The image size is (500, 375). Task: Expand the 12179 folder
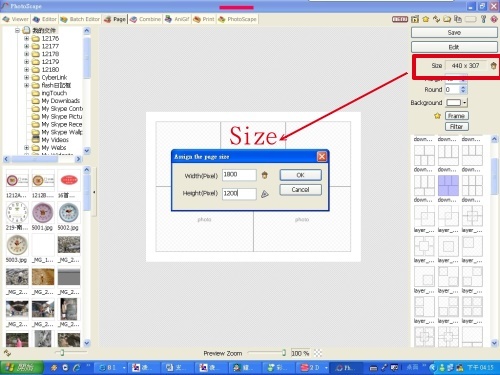[x=26, y=62]
